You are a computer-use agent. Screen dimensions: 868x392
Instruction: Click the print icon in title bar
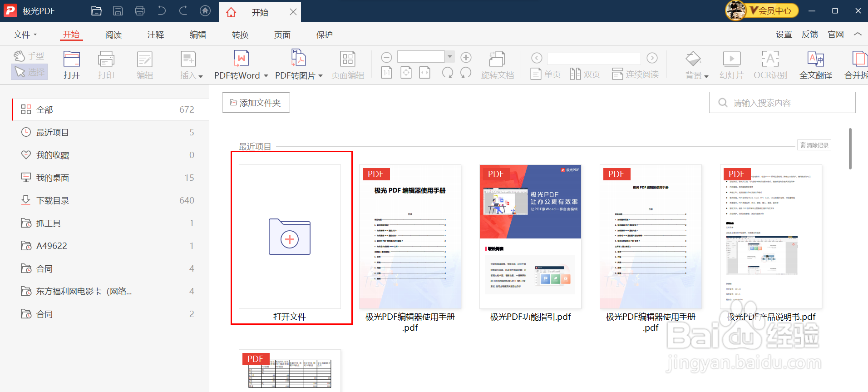coord(140,11)
